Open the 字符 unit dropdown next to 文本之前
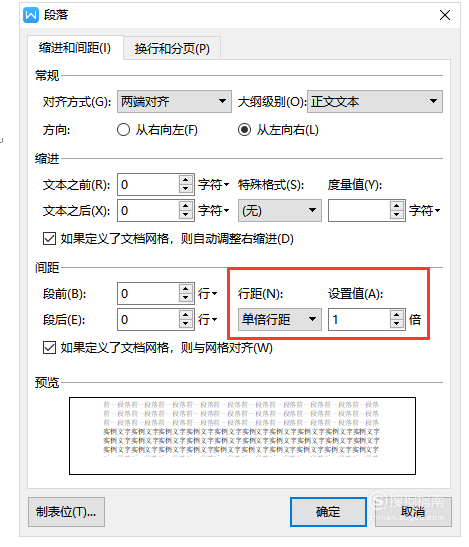This screenshot has width=469, height=547. point(214,185)
